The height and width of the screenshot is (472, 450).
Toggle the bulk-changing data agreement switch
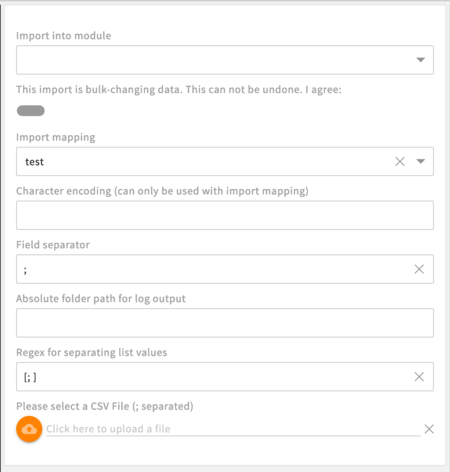[x=31, y=111]
